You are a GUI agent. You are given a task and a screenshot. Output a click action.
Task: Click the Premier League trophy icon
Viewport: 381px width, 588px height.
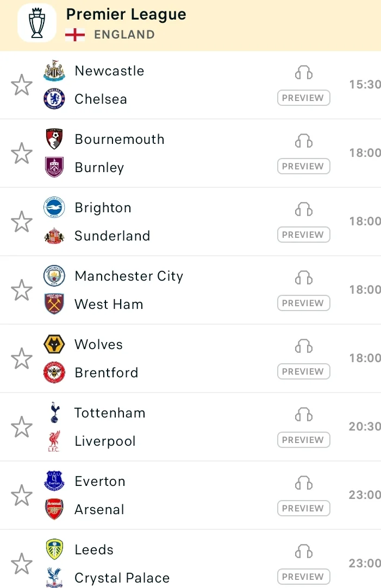coord(37,23)
